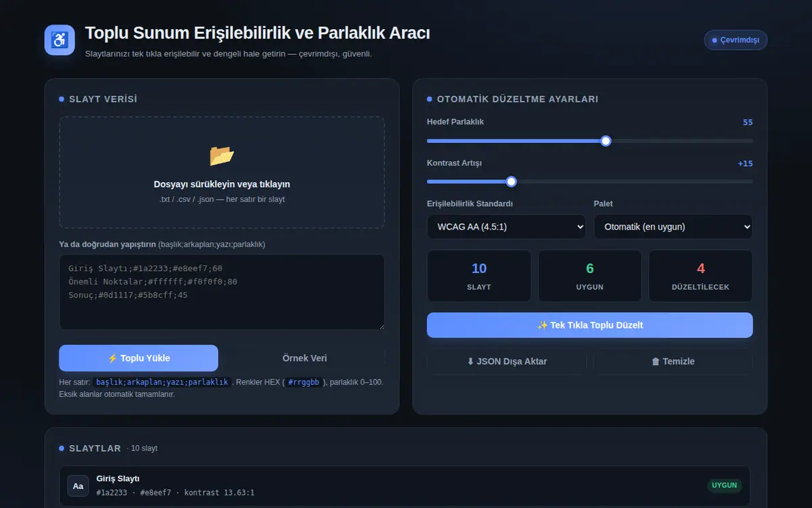Click the başlık;arkaplan;yazı;parlaklık code hint
The height and width of the screenshot is (508, 812).
pos(162,382)
